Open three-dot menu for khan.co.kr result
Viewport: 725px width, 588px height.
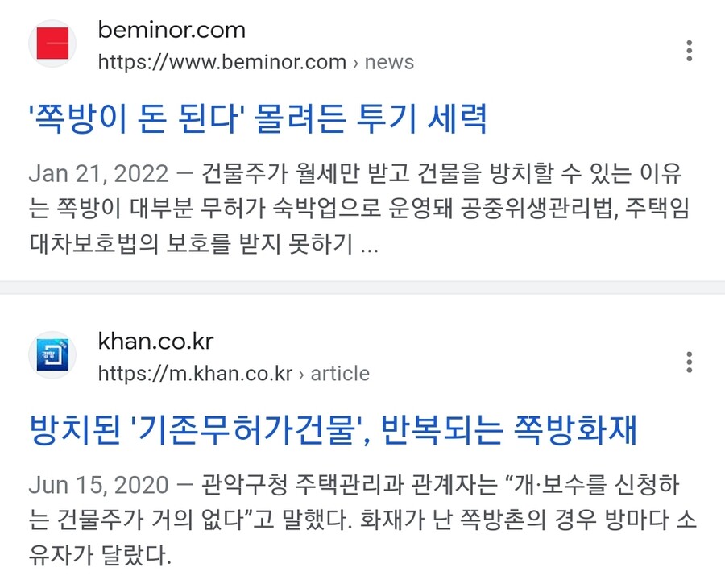[689, 362]
